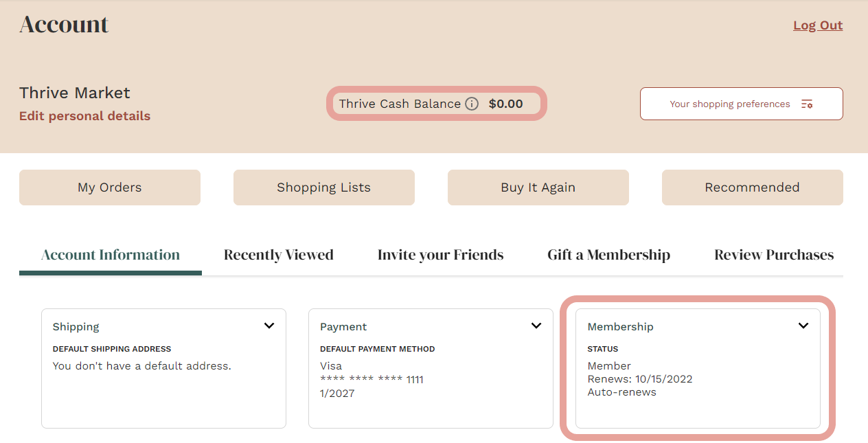Click the Log Out link
Image resolution: width=868 pixels, height=443 pixels.
tap(818, 25)
